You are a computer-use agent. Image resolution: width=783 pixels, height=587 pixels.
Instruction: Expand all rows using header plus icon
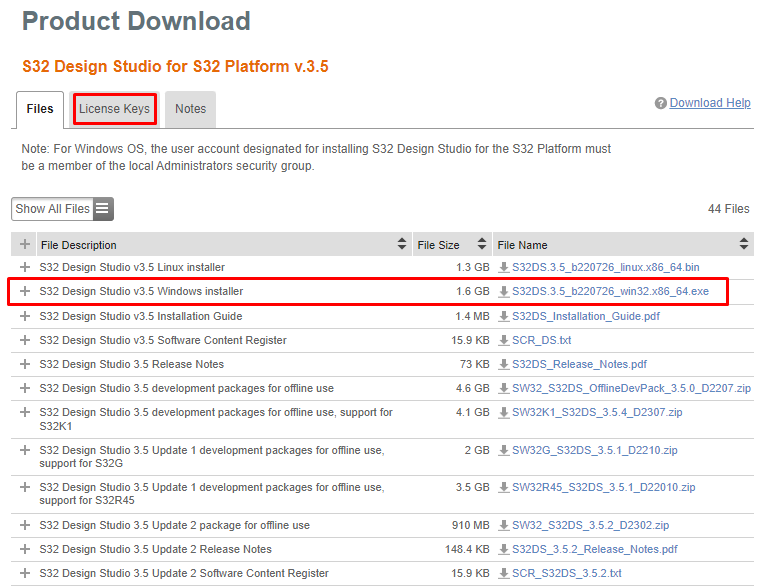tap(25, 244)
